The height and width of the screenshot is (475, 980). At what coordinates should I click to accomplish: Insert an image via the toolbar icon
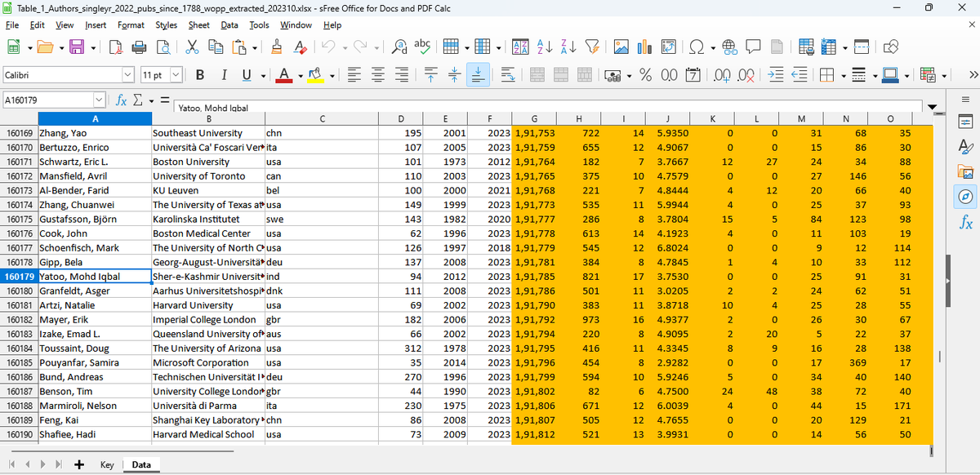621,48
